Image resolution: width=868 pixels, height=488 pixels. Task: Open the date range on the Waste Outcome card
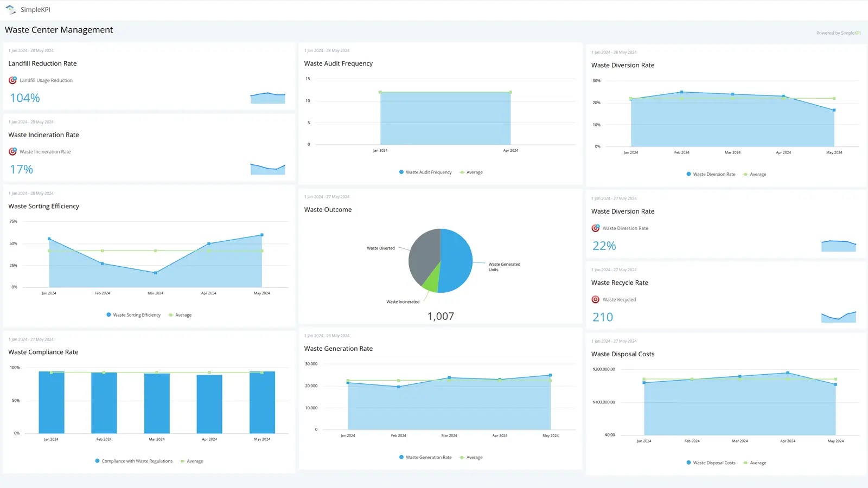(x=326, y=196)
